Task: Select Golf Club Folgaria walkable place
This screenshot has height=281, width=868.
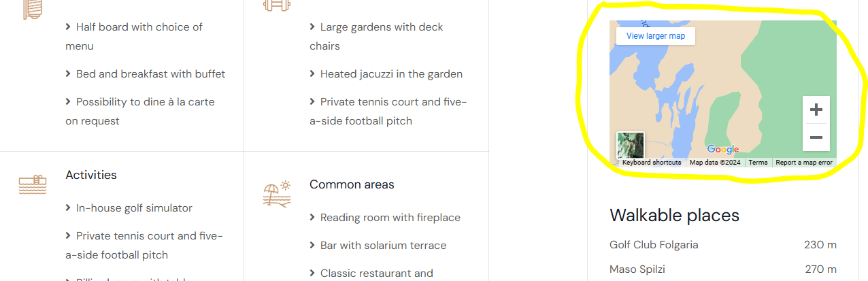Action: (x=654, y=245)
